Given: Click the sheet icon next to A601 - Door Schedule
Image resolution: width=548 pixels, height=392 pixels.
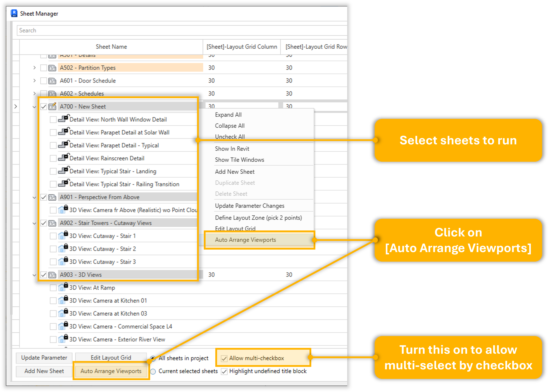Looking at the screenshot, I should (52, 81).
